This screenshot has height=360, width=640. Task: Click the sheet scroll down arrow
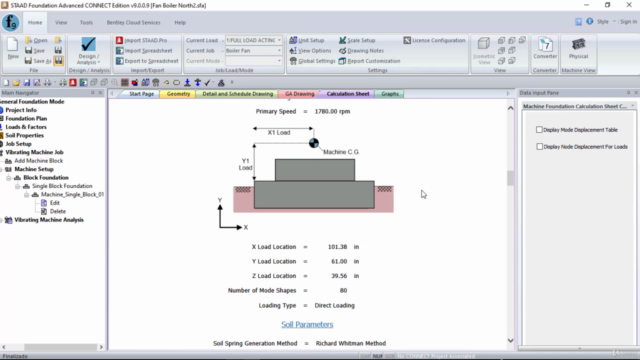click(x=511, y=340)
